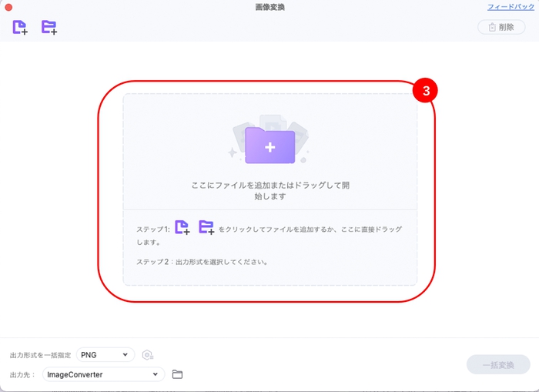Open the フィードバック feedback link
Viewport: 539px width, 392px height.
[x=511, y=7]
